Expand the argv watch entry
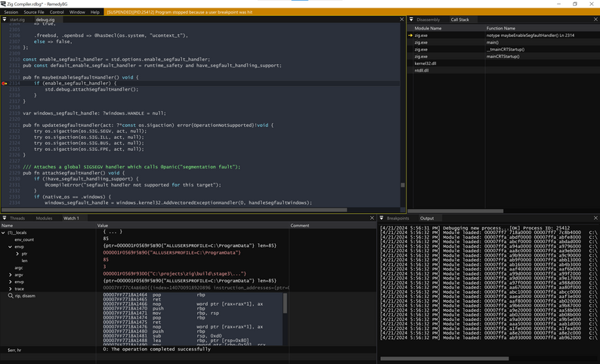The image size is (600, 364). click(11, 275)
